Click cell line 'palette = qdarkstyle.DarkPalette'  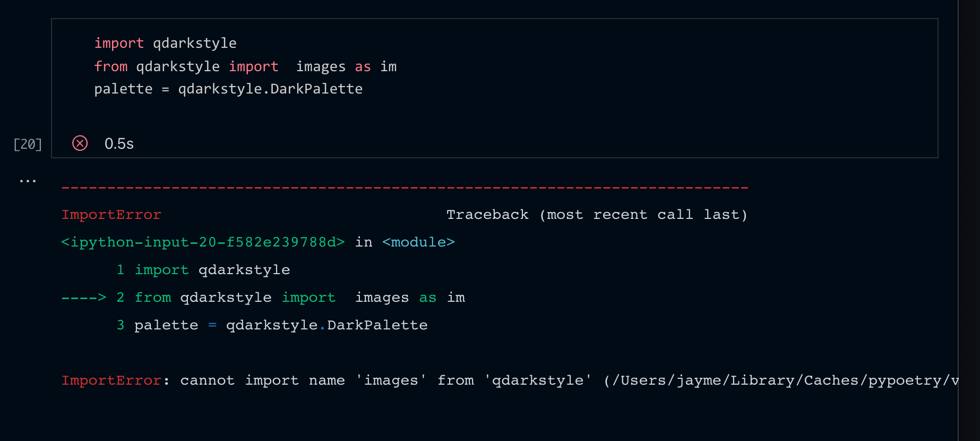[228, 89]
